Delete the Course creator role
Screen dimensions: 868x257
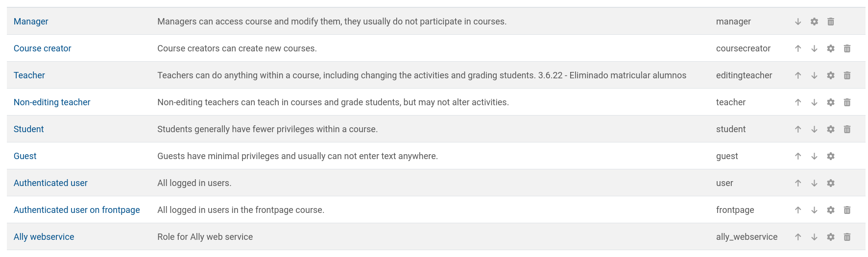(847, 48)
